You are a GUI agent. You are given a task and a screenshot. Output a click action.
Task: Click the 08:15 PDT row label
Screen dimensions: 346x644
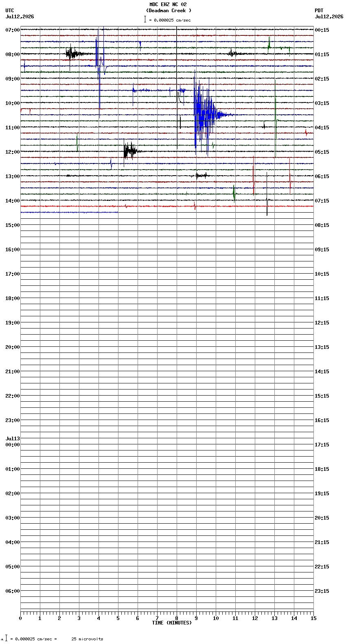pyautogui.click(x=322, y=225)
